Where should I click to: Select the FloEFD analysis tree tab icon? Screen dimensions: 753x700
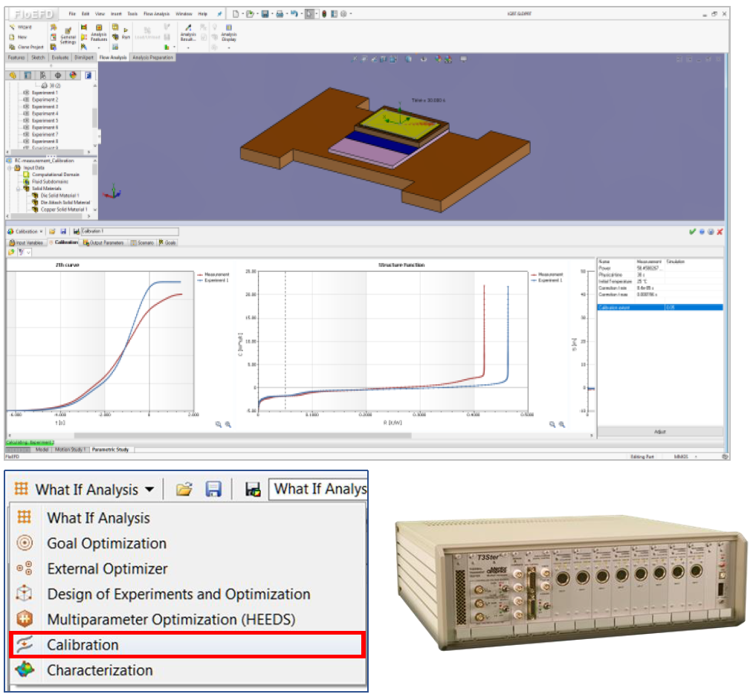(88, 75)
